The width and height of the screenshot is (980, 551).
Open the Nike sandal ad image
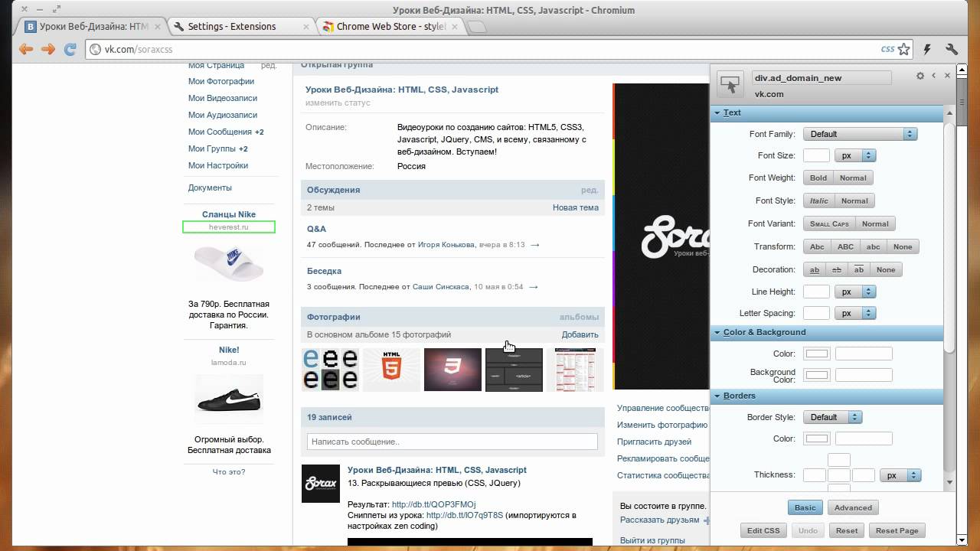pyautogui.click(x=229, y=264)
